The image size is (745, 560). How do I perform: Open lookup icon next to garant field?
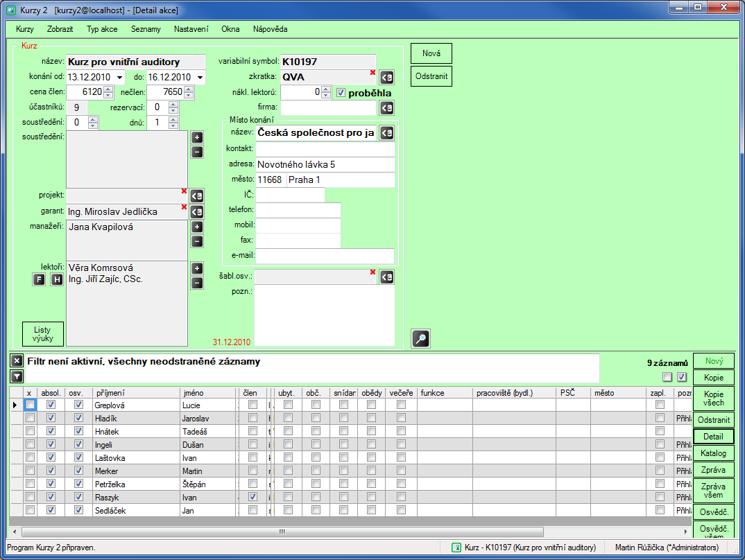(x=197, y=212)
